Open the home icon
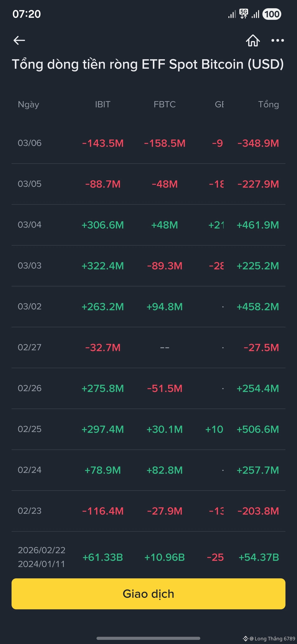The width and height of the screenshot is (297, 644). pyautogui.click(x=253, y=40)
